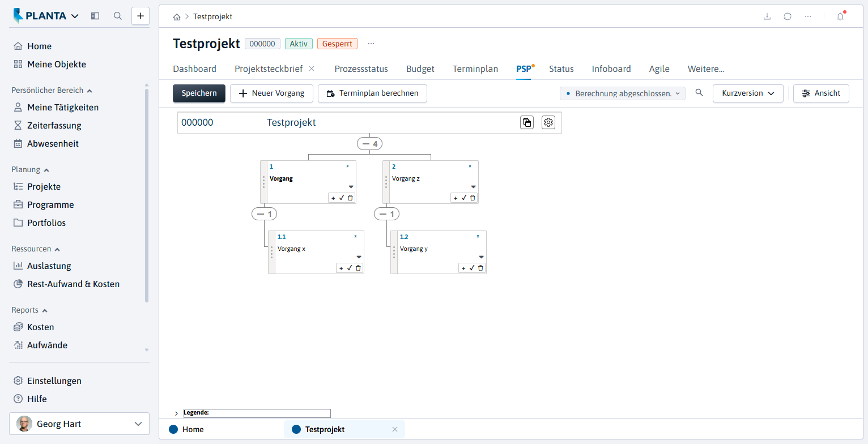The height and width of the screenshot is (444, 868).
Task: Collapse the Persönlicher Bereich section
Action: (x=52, y=90)
